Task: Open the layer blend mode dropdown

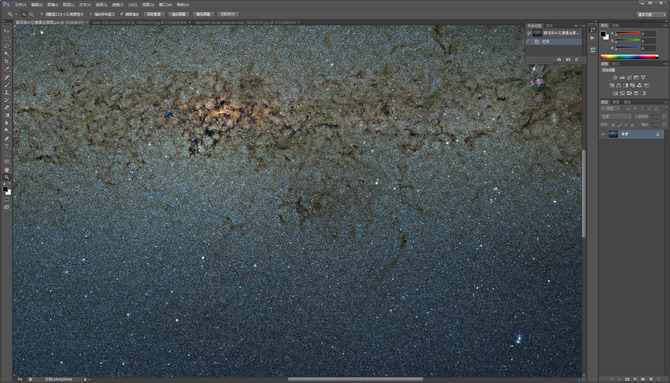Action: pos(616,116)
